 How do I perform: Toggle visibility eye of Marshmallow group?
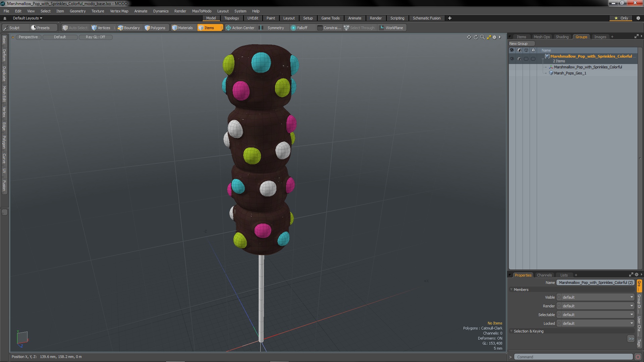(512, 59)
